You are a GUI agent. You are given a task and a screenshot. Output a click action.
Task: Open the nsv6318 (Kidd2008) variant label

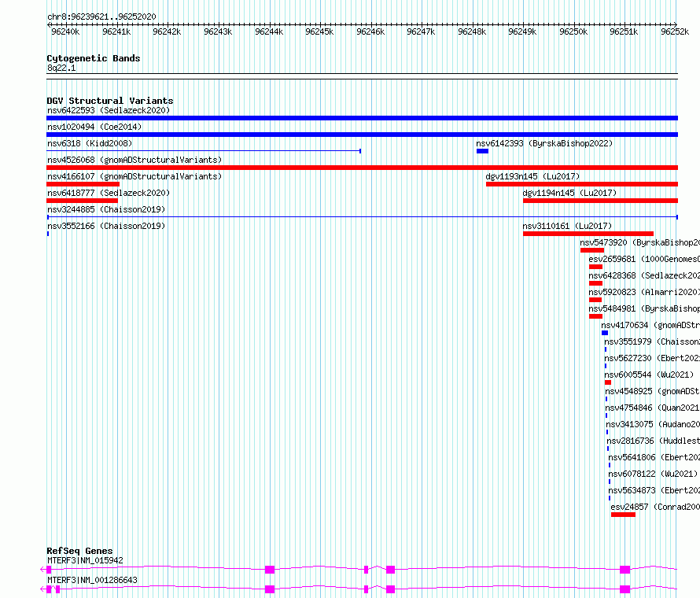point(90,143)
